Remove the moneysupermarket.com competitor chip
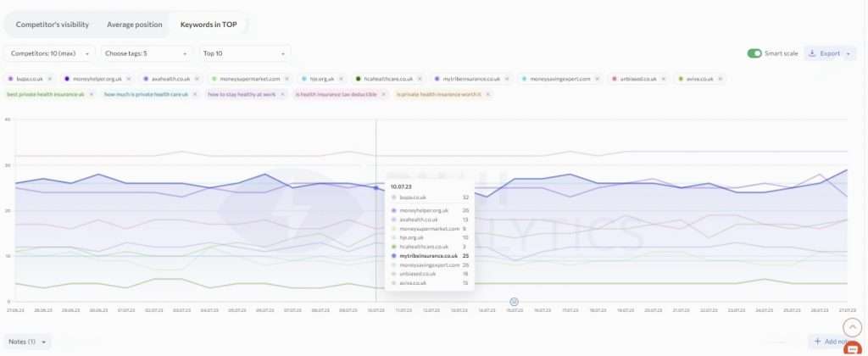 coord(287,79)
